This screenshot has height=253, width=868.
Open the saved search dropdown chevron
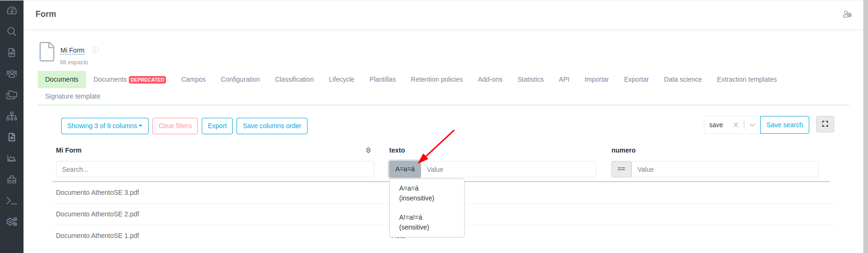752,125
